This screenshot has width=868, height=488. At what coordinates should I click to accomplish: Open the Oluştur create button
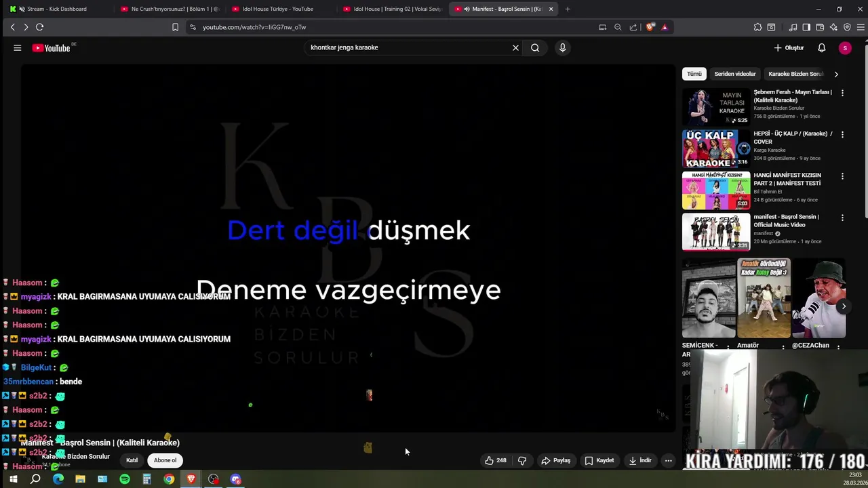789,47
